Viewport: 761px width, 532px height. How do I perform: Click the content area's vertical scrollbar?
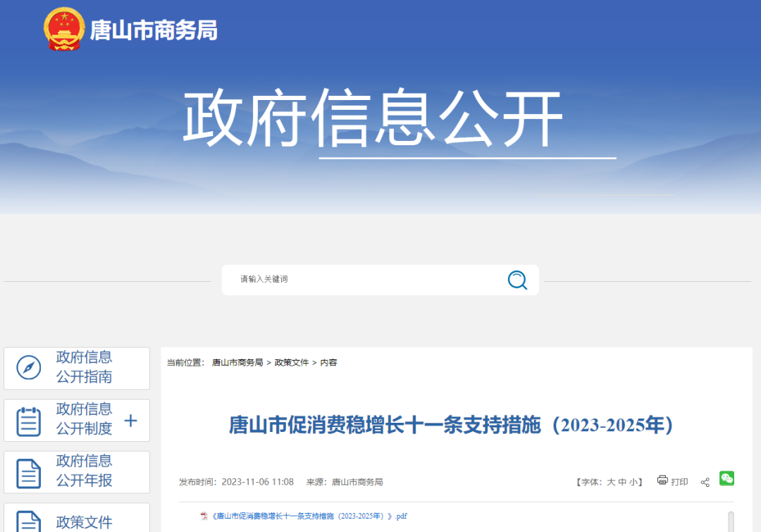tap(731, 520)
